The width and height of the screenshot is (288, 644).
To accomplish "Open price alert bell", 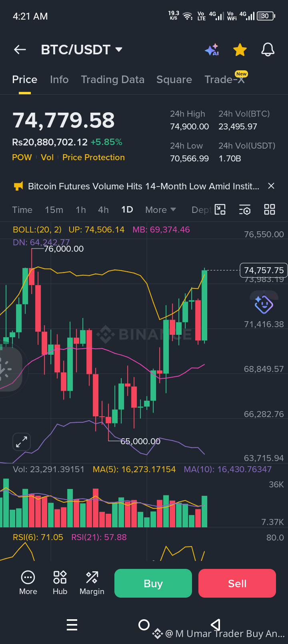I will coord(268,50).
